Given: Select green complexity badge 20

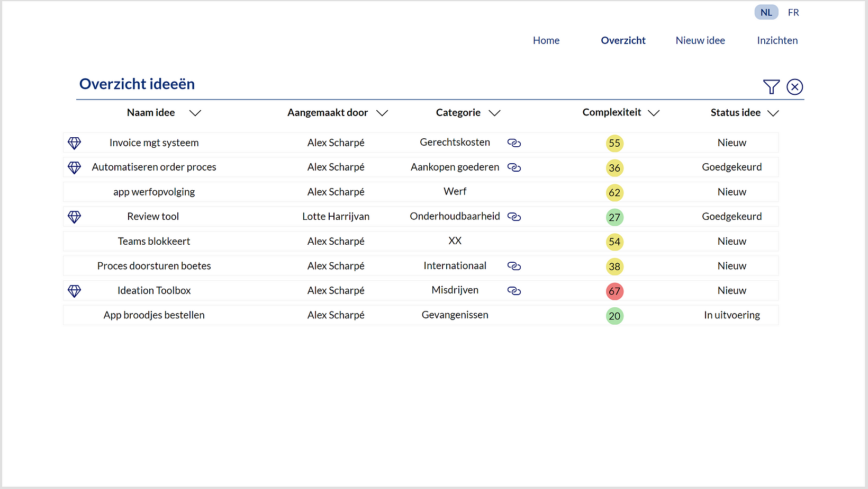Looking at the screenshot, I should coord(614,316).
